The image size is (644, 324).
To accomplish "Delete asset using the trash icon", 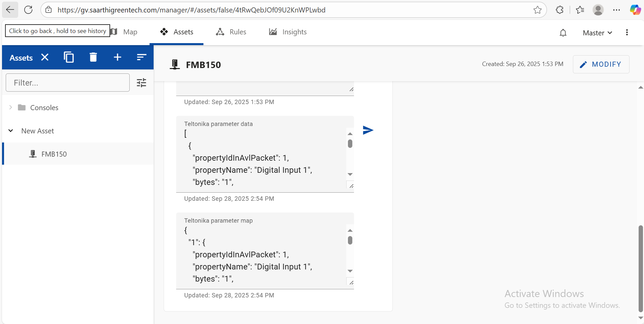I will 93,57.
